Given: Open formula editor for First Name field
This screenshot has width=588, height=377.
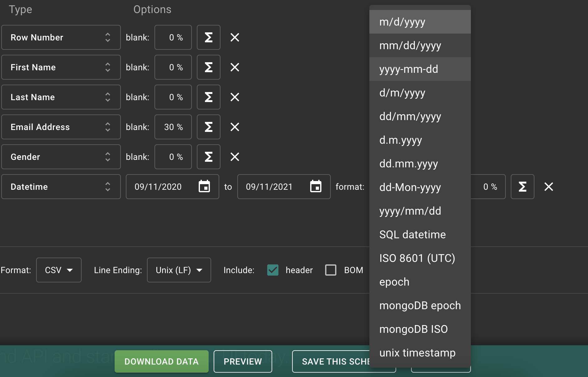Looking at the screenshot, I should tap(209, 67).
